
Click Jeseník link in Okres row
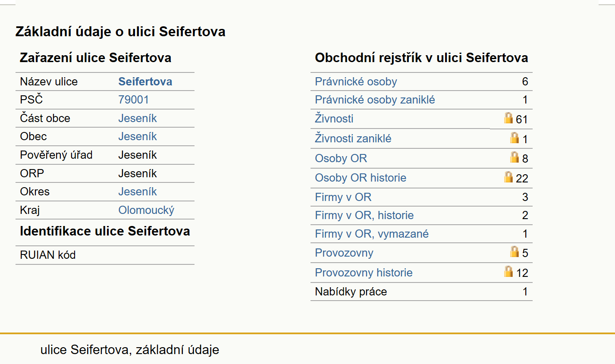138,191
